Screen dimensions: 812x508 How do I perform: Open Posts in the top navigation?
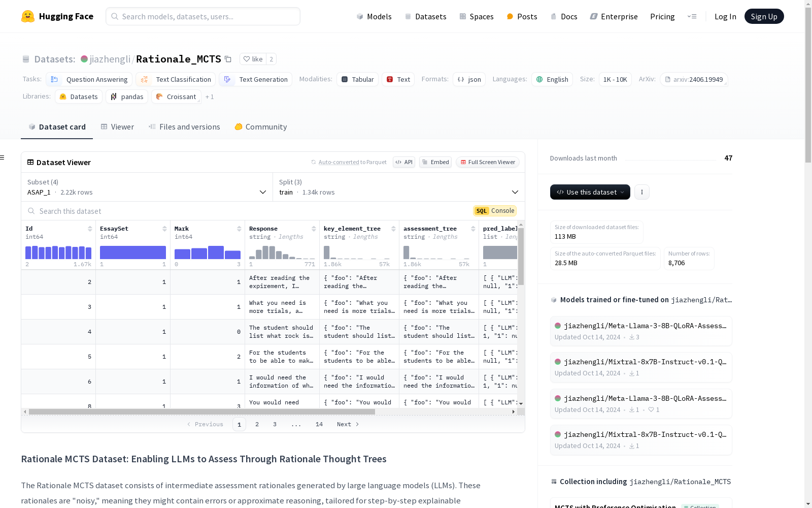tap(522, 16)
